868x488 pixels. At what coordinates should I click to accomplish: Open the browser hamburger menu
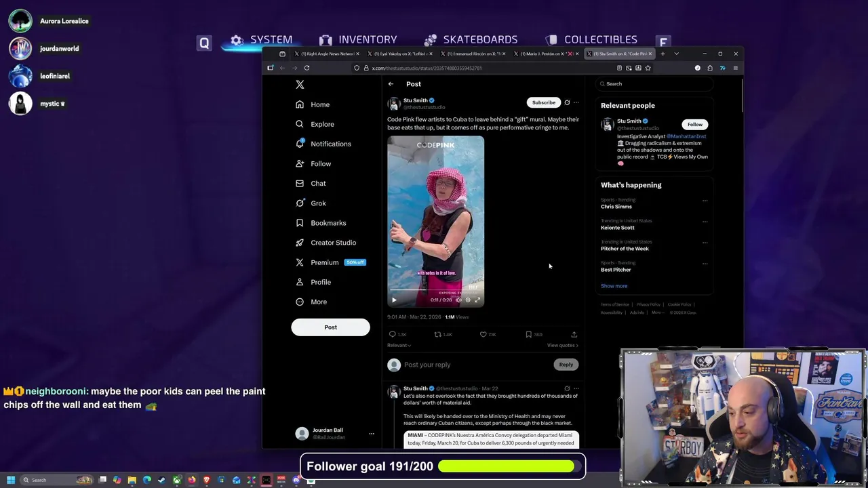pos(735,68)
